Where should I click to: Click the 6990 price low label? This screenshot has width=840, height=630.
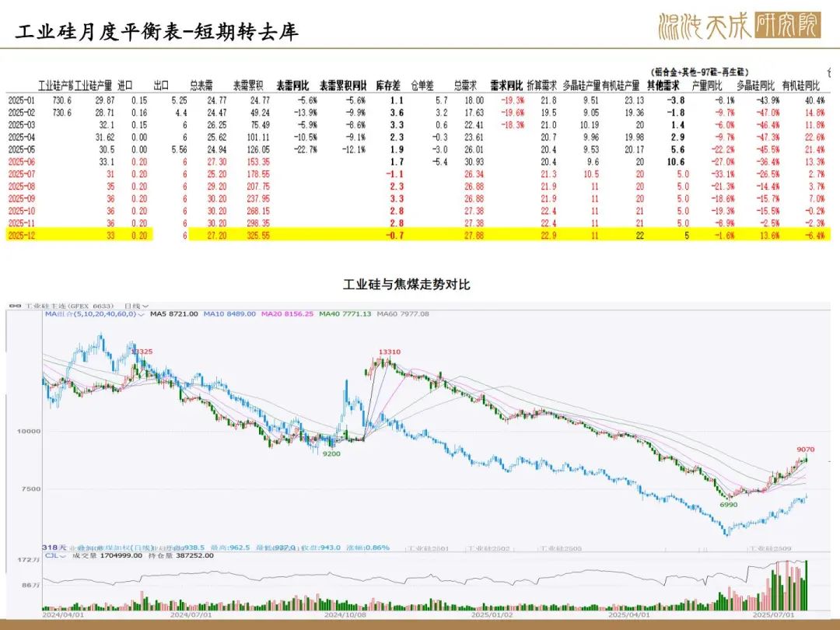[729, 505]
